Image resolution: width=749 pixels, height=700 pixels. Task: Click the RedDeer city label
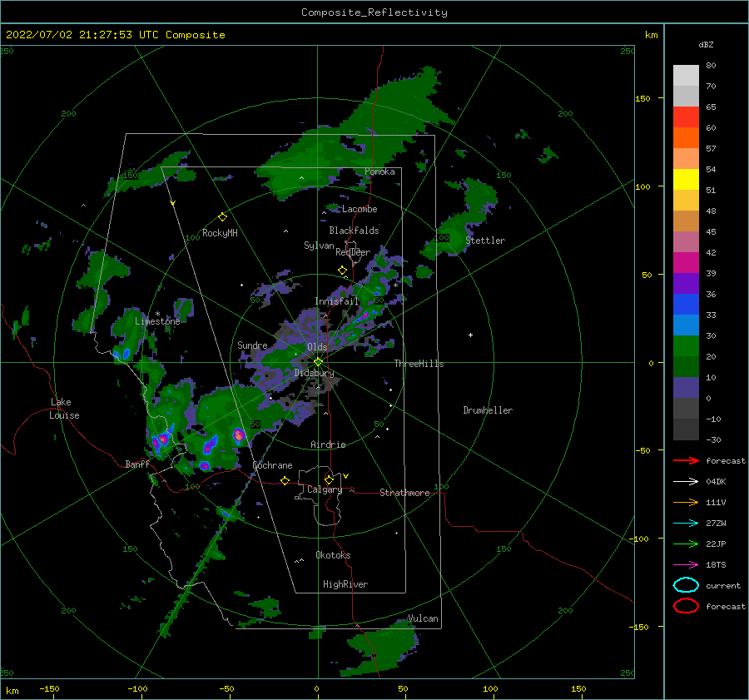[x=353, y=252]
